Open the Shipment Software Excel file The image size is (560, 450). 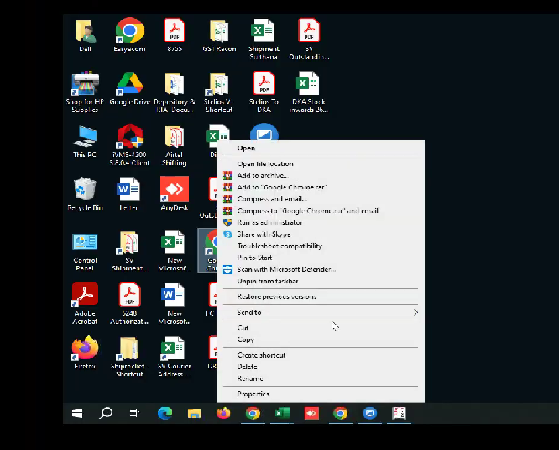(264, 39)
